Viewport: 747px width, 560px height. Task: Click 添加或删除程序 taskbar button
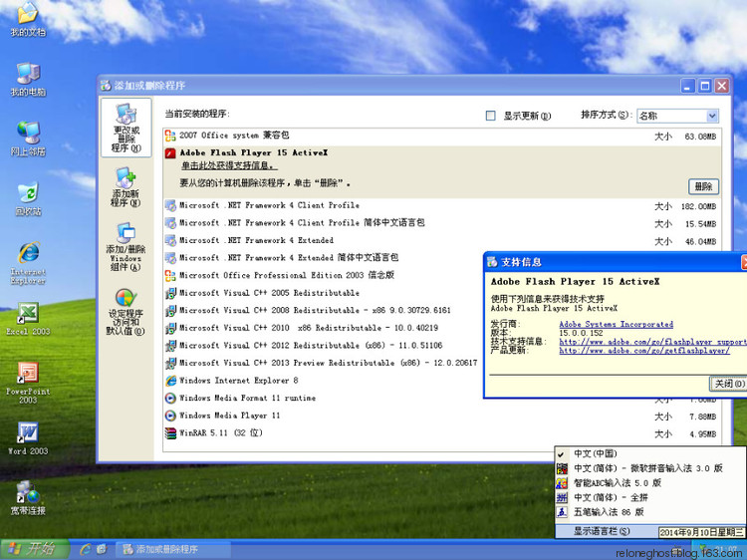[x=173, y=549]
